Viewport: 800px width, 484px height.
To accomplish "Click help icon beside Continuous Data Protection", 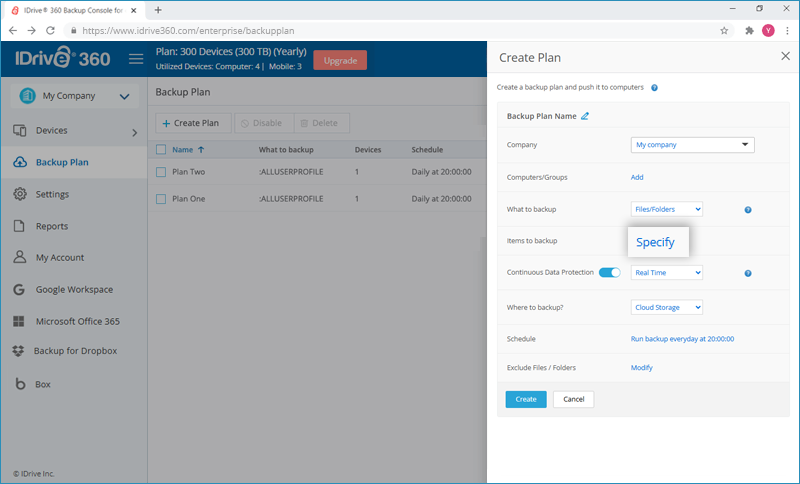I will pyautogui.click(x=747, y=273).
